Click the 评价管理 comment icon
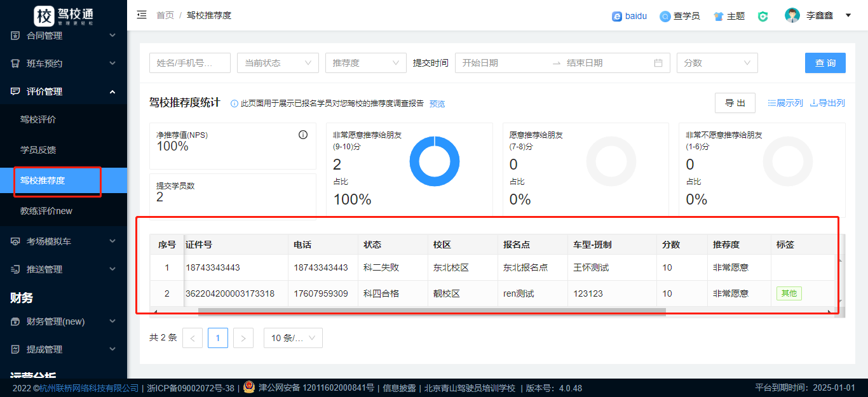 (x=15, y=91)
